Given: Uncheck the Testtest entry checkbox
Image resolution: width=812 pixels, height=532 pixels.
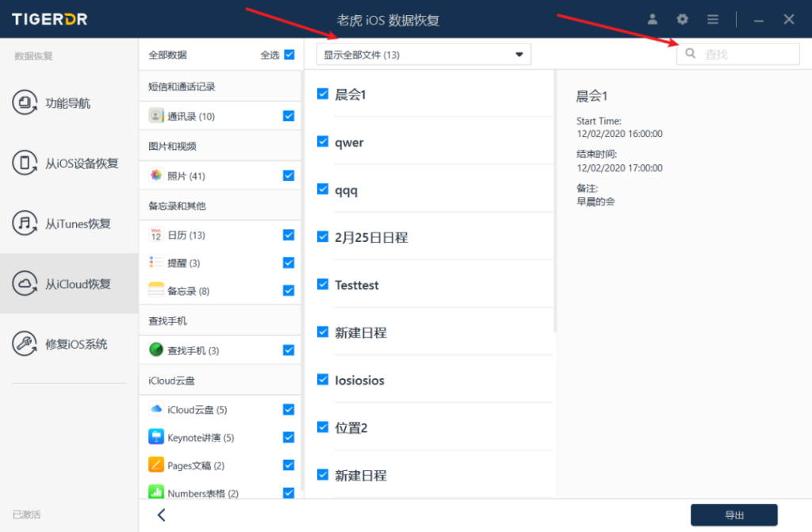Looking at the screenshot, I should [323, 284].
